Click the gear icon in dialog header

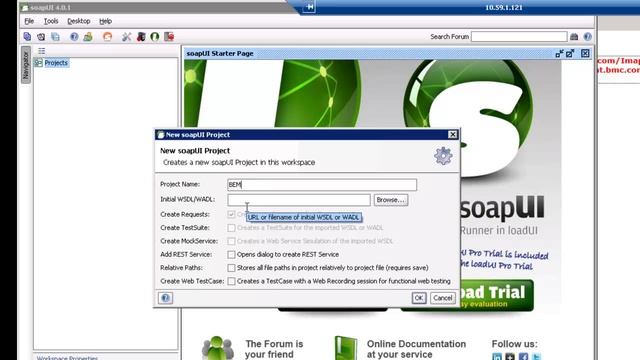[x=443, y=156]
